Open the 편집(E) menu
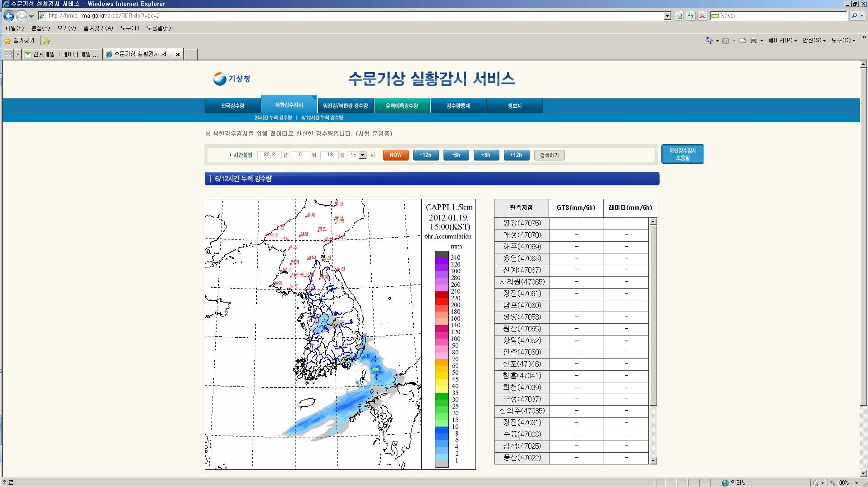 click(40, 28)
